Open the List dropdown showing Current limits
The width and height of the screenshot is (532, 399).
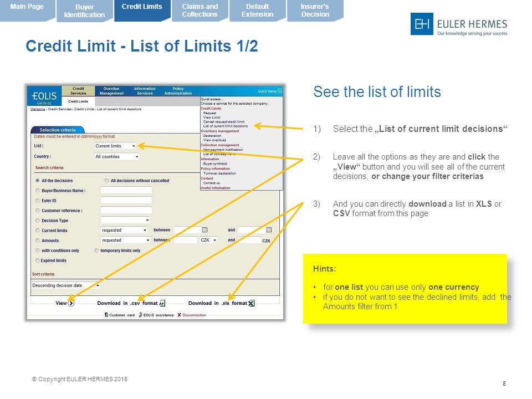(x=115, y=146)
